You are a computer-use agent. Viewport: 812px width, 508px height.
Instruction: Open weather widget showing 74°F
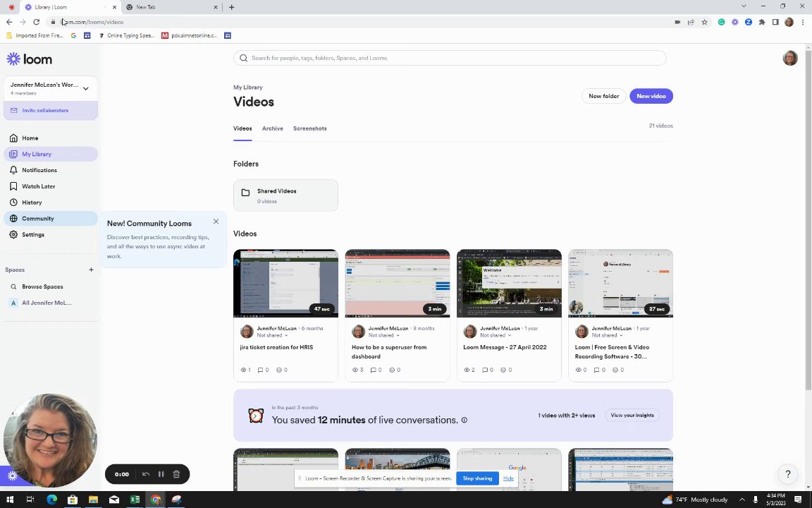point(695,500)
